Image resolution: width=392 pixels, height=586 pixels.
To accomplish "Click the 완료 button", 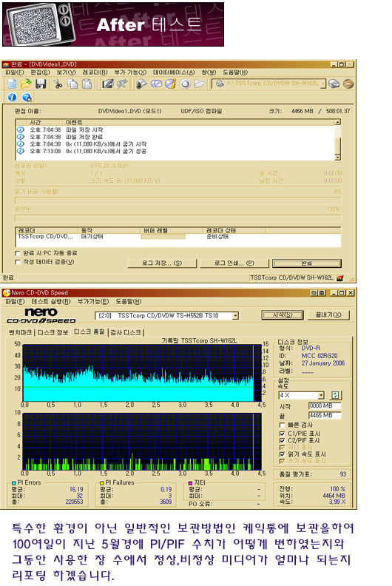I will click(307, 263).
